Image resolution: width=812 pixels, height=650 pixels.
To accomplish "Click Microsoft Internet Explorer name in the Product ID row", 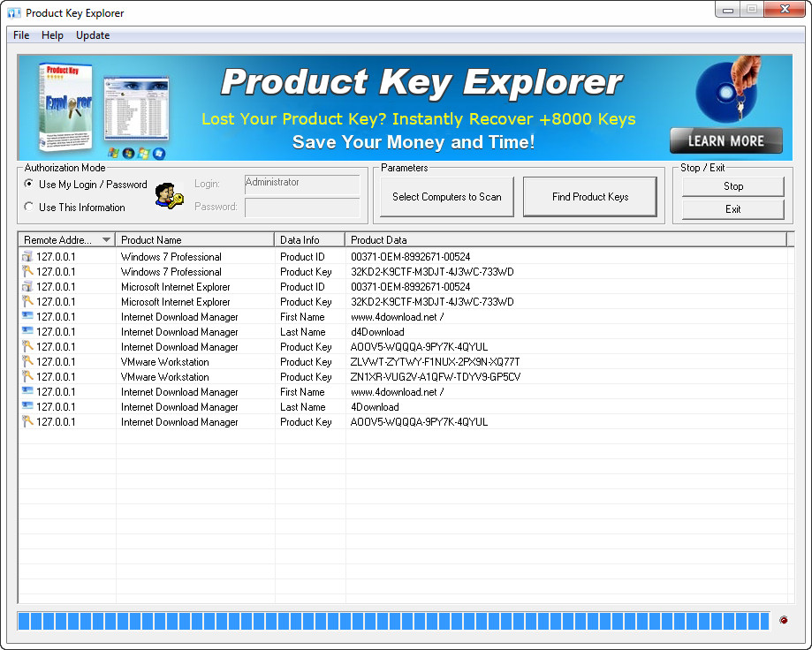I will [176, 287].
